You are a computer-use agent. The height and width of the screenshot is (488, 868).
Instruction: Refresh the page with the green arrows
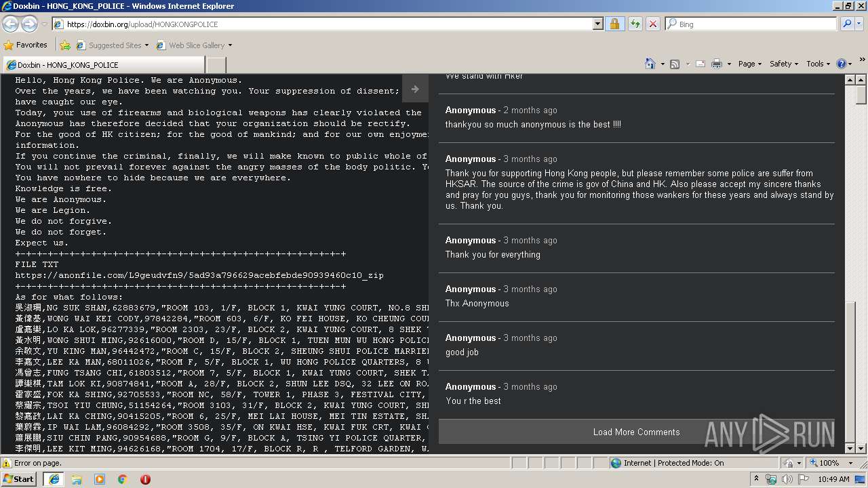pyautogui.click(x=635, y=24)
